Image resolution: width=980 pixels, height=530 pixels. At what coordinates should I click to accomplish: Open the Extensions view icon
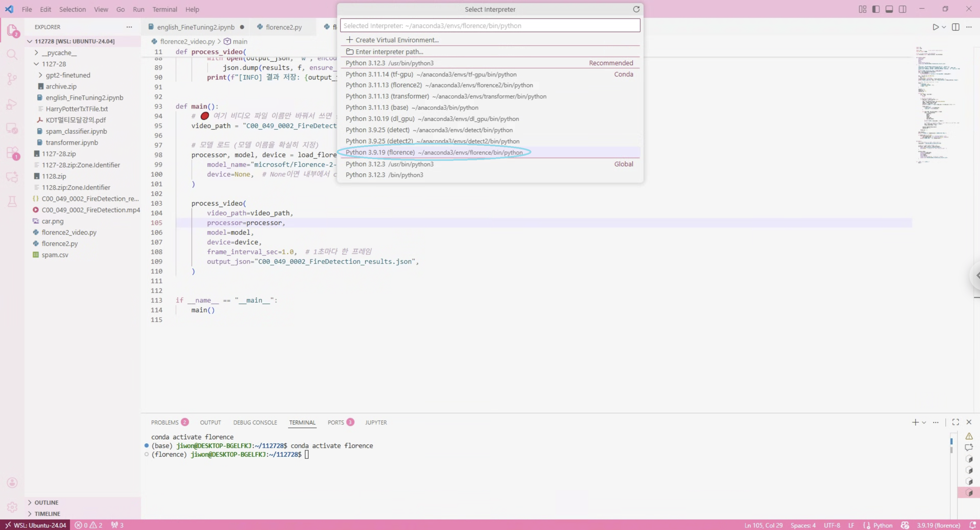click(12, 153)
